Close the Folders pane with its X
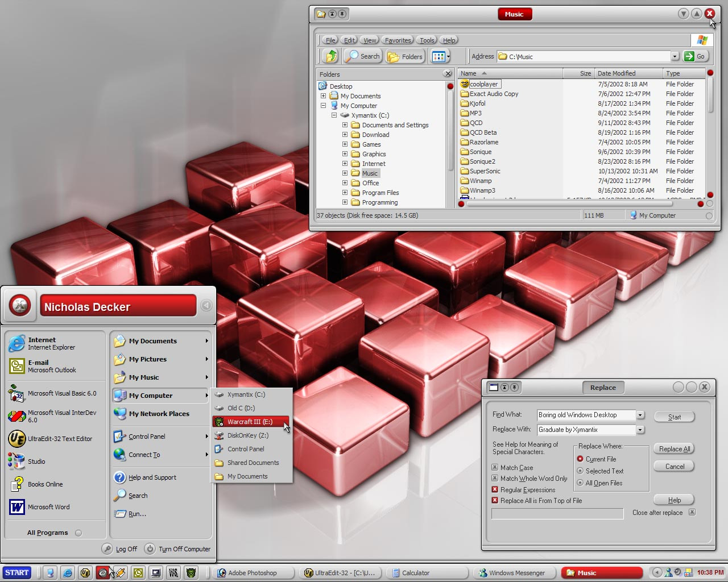This screenshot has width=728, height=582. (x=448, y=74)
